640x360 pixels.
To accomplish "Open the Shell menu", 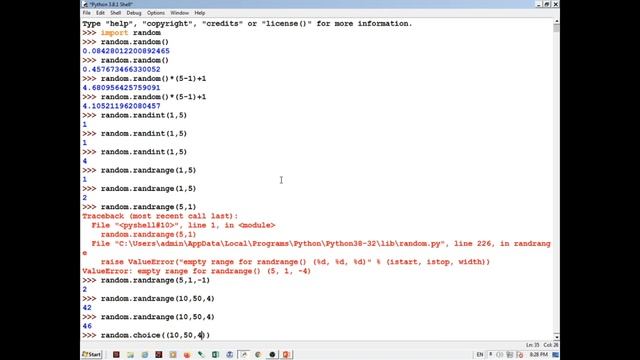I will (x=116, y=13).
